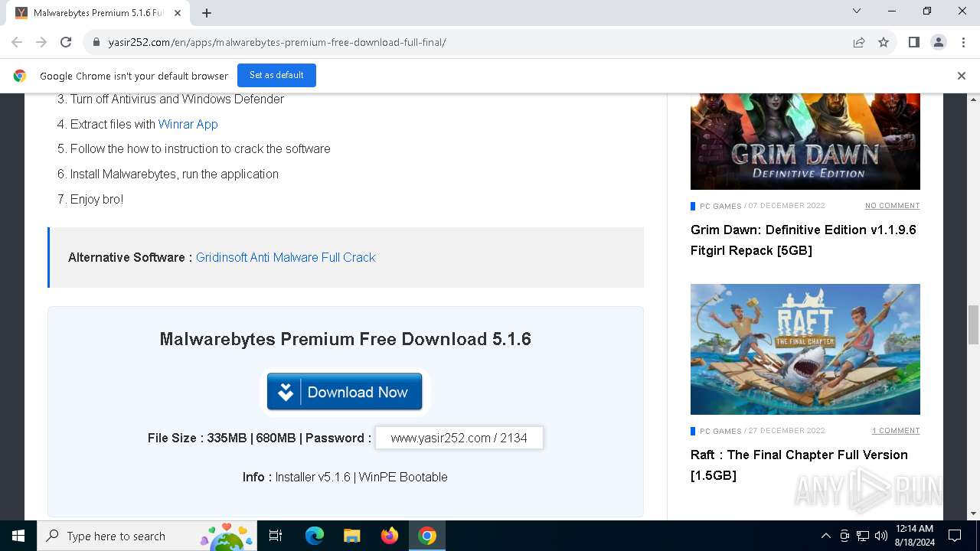Open Raft The Final Chapter thumbnail
Image resolution: width=980 pixels, height=551 pixels.
point(805,349)
